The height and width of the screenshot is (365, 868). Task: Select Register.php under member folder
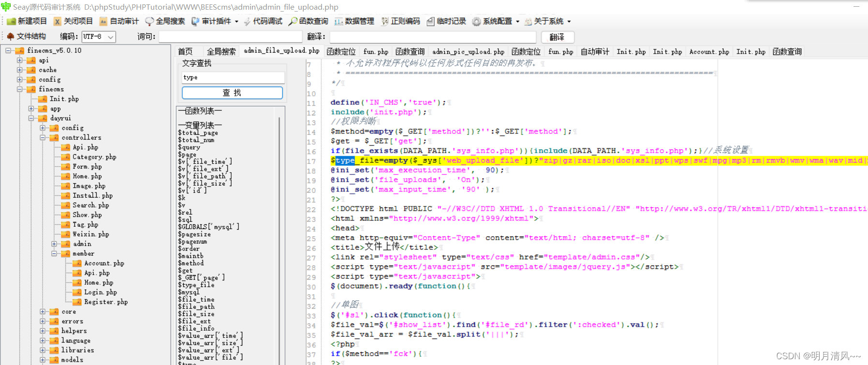(x=106, y=302)
